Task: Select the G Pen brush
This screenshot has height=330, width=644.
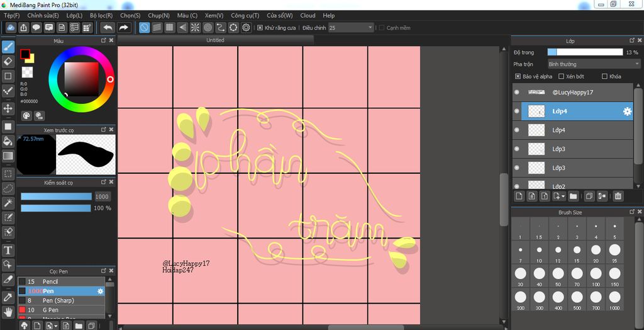Action: pos(62,310)
